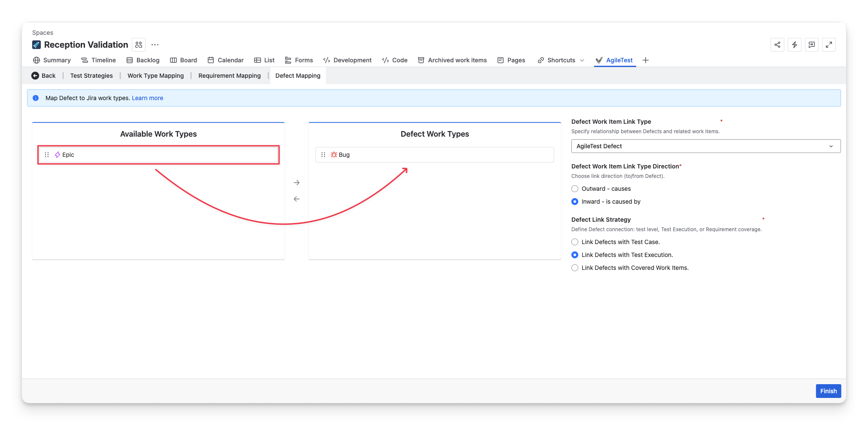Click the right arrow to move work type
This screenshot has height=425, width=868.
coord(297,183)
